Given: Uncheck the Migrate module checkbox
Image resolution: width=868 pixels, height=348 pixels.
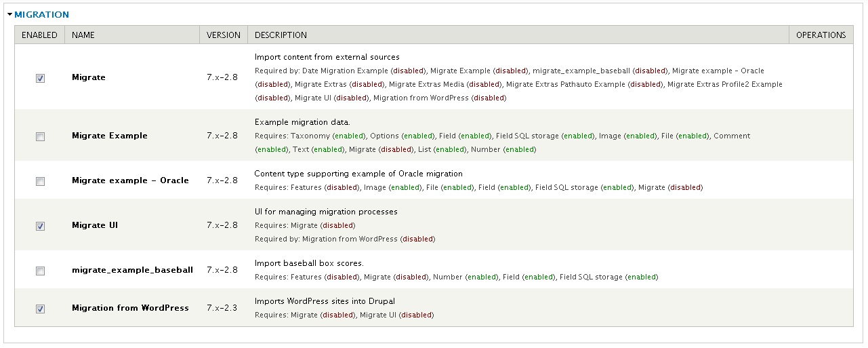Looking at the screenshot, I should [40, 78].
